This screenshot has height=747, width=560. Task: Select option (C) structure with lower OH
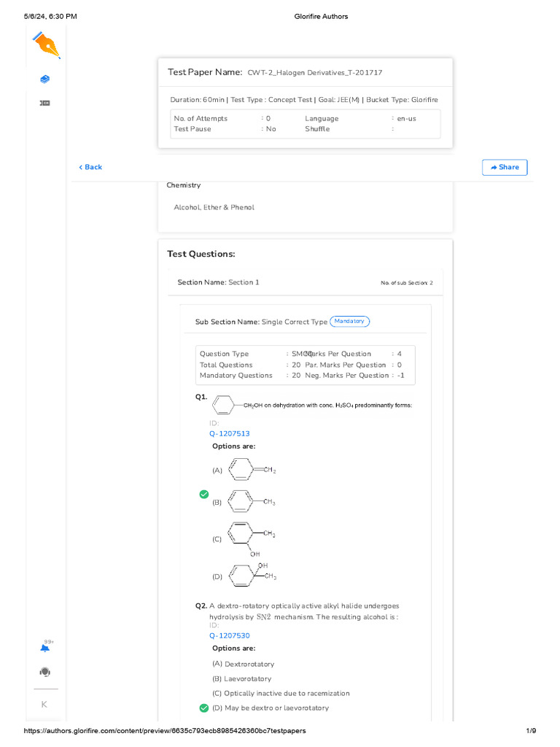(x=244, y=539)
